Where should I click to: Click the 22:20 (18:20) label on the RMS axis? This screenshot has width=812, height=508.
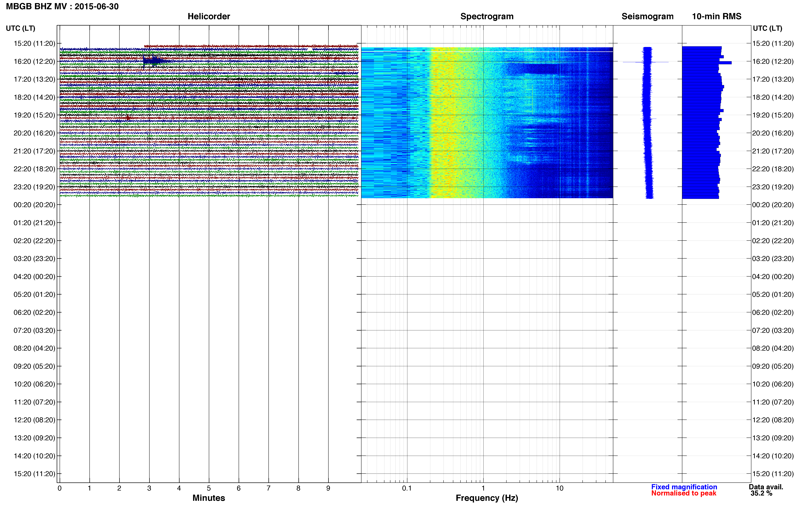pyautogui.click(x=773, y=169)
